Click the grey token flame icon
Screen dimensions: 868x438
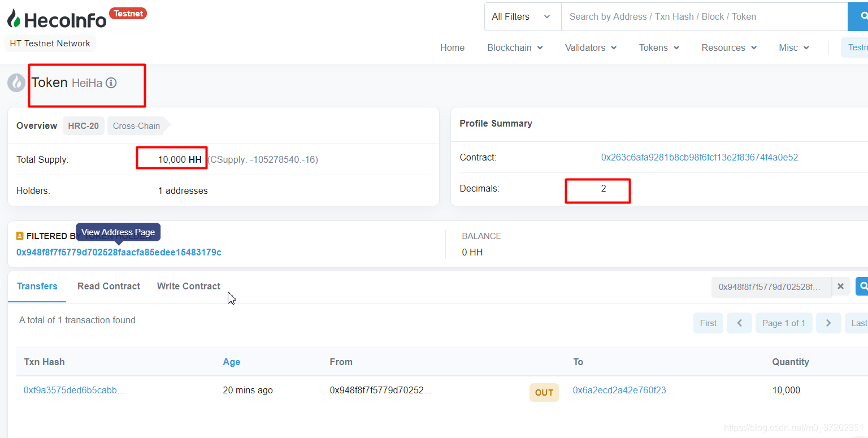[x=16, y=83]
